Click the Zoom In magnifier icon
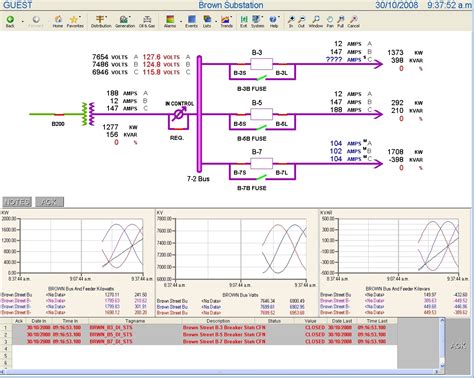The width and height of the screenshot is (474, 378). [x=291, y=21]
